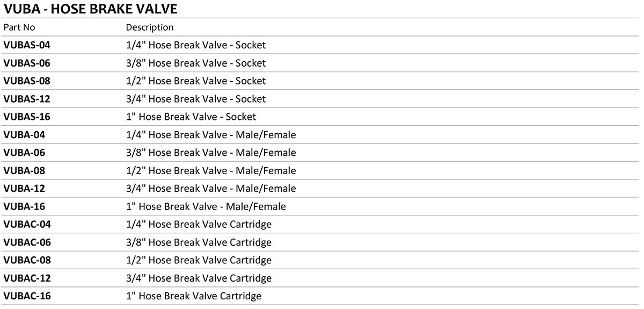Viewport: 644px width, 309px height.
Task: Click the VUBAC-04 part number
Action: point(27,224)
